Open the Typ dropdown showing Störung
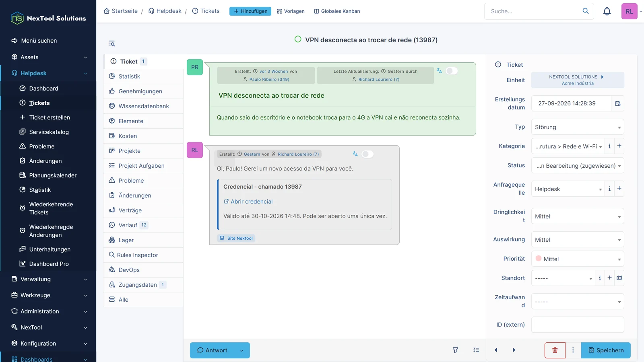Image resolution: width=644 pixels, height=362 pixels. click(578, 127)
